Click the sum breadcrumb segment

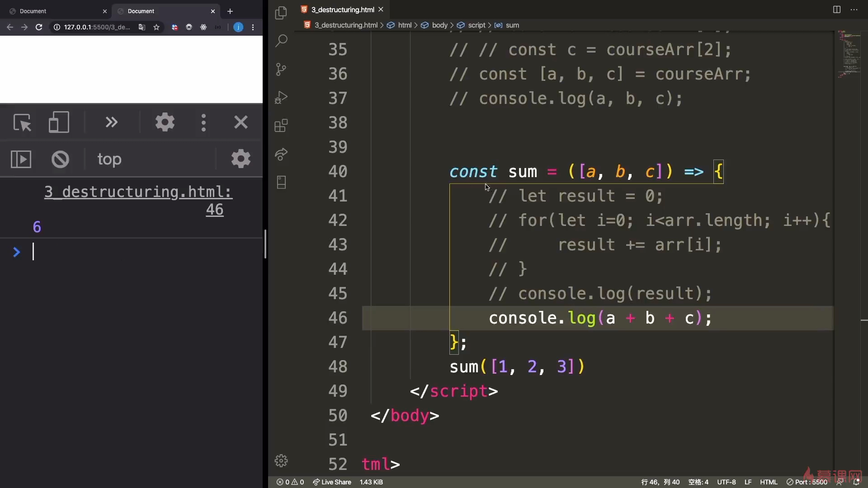point(512,25)
